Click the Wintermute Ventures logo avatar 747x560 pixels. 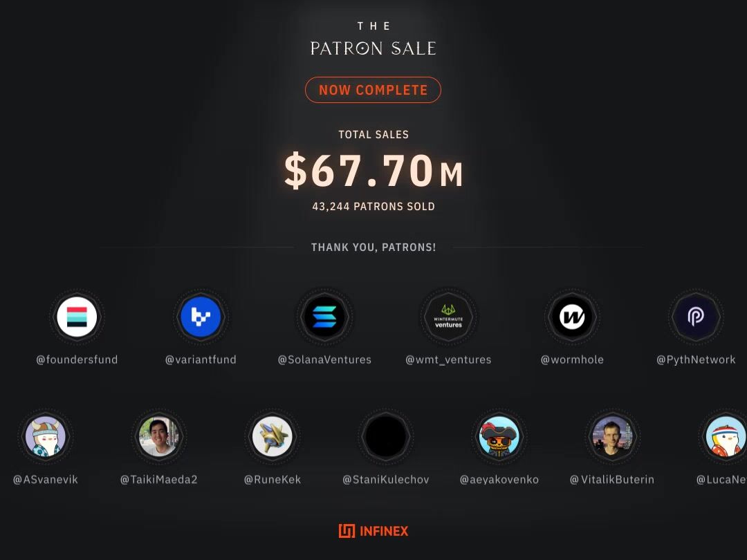[x=448, y=317]
